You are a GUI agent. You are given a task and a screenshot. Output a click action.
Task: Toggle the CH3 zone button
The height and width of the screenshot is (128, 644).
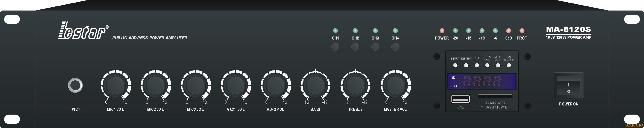click(375, 47)
